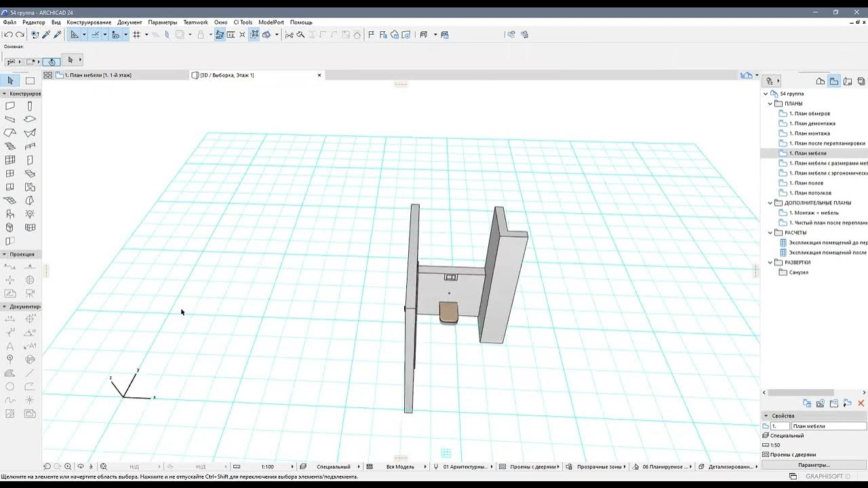The height and width of the screenshot is (488, 868).
Task: Click the Параметры... button
Action: click(x=814, y=465)
